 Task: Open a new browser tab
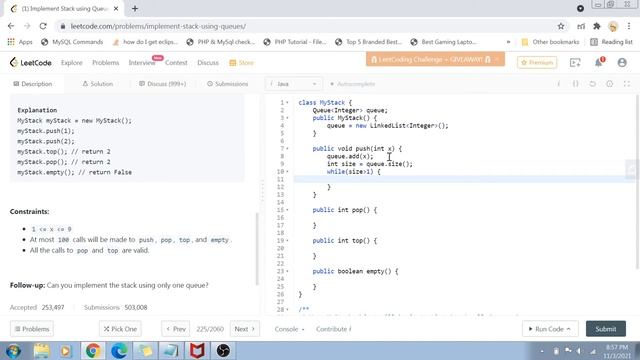point(135,8)
